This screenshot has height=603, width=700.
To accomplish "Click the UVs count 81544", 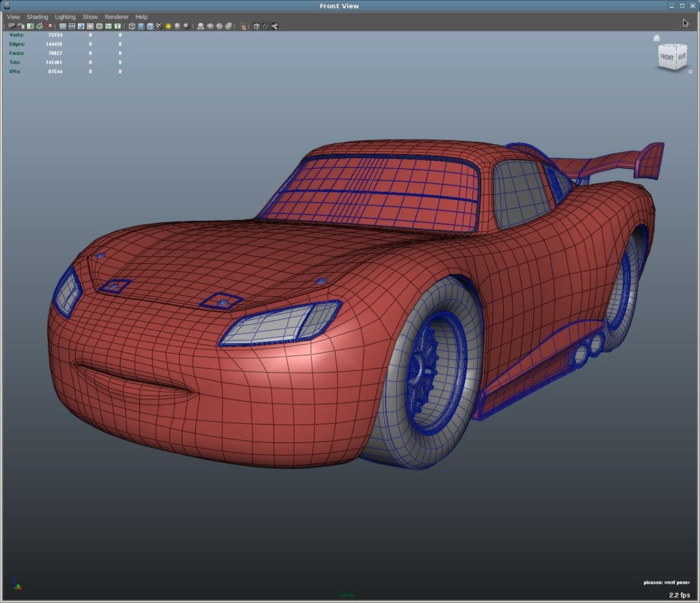I will pos(55,71).
